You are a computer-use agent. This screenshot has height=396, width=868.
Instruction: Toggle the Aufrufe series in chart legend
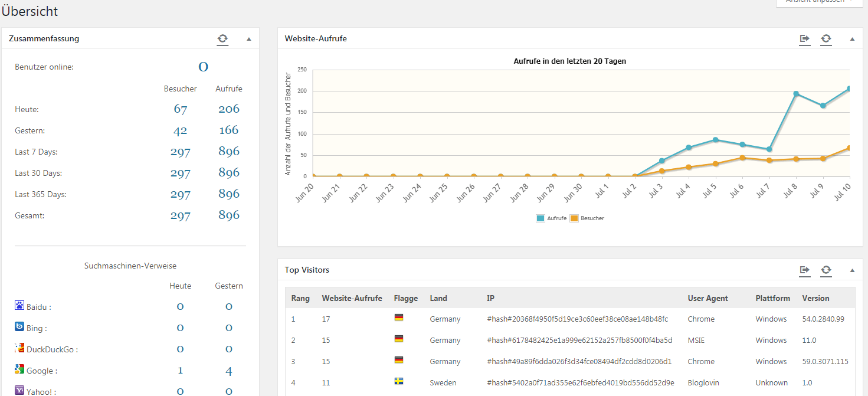pos(552,218)
